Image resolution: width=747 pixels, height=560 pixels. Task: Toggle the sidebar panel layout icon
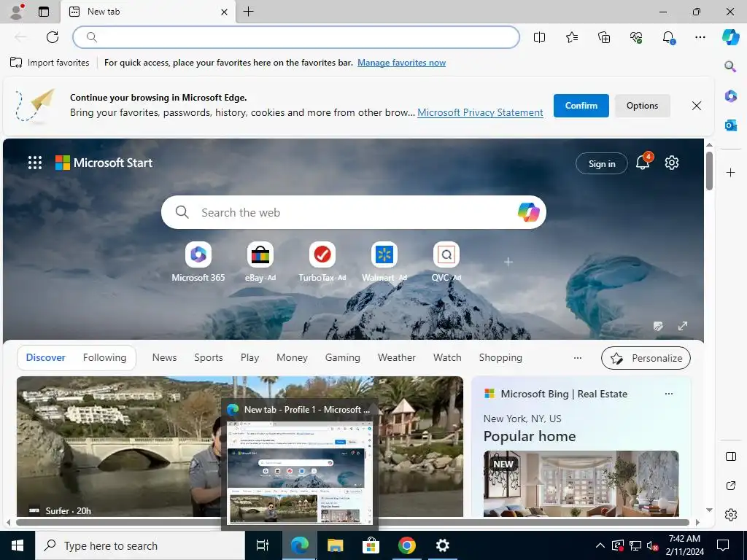pyautogui.click(x=731, y=456)
